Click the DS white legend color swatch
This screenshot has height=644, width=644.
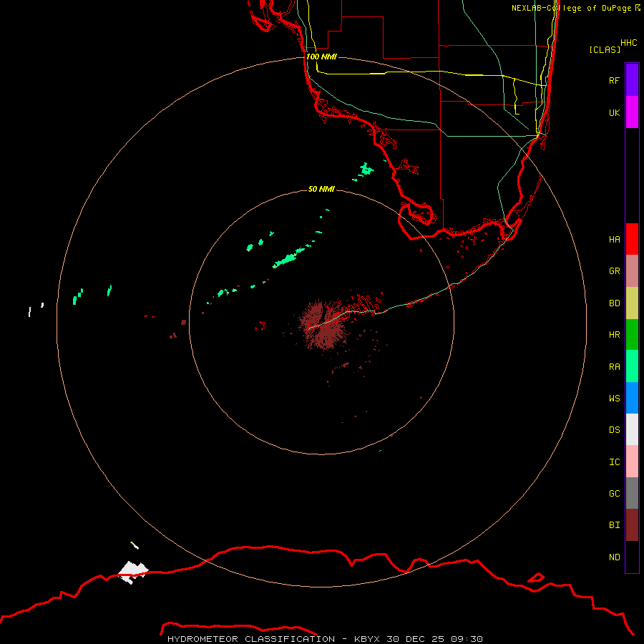[632, 429]
